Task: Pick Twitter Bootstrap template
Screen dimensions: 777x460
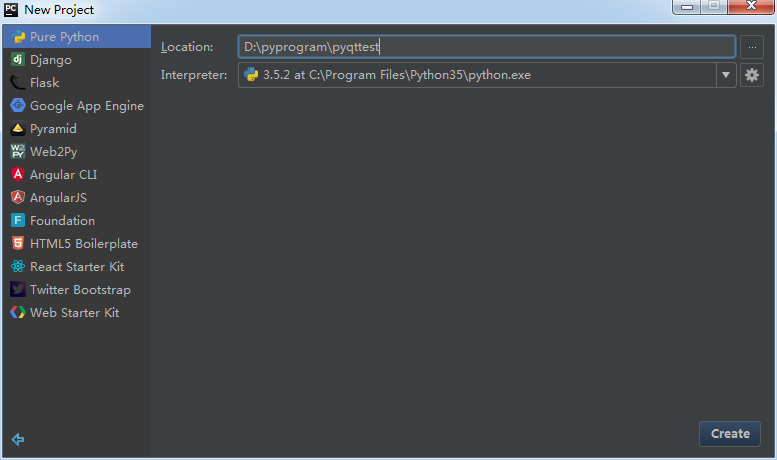Action: point(77,289)
